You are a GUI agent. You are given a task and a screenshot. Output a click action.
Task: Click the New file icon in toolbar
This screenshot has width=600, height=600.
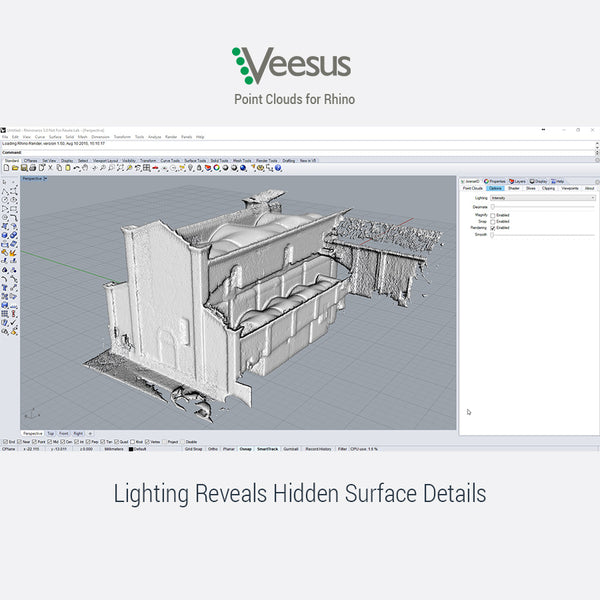click(6, 168)
